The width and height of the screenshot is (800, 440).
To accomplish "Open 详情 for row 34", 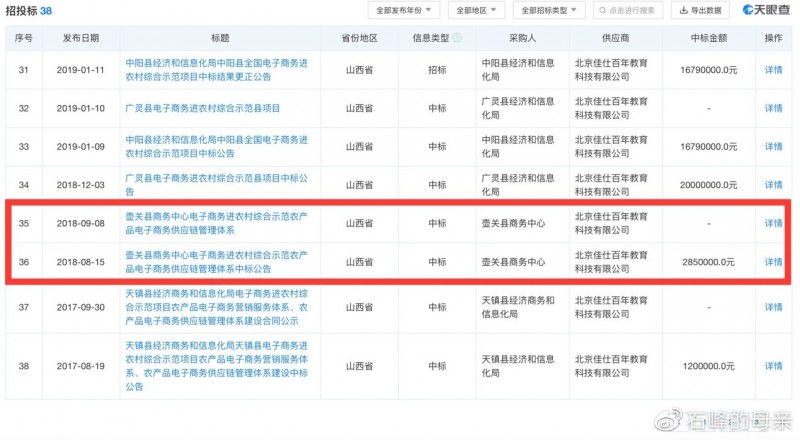I will [773, 184].
